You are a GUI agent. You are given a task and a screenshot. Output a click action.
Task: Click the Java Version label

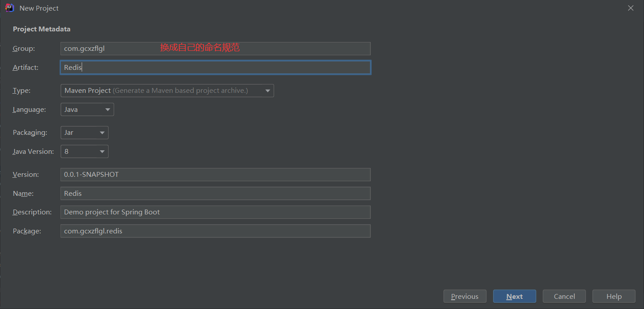coord(33,152)
